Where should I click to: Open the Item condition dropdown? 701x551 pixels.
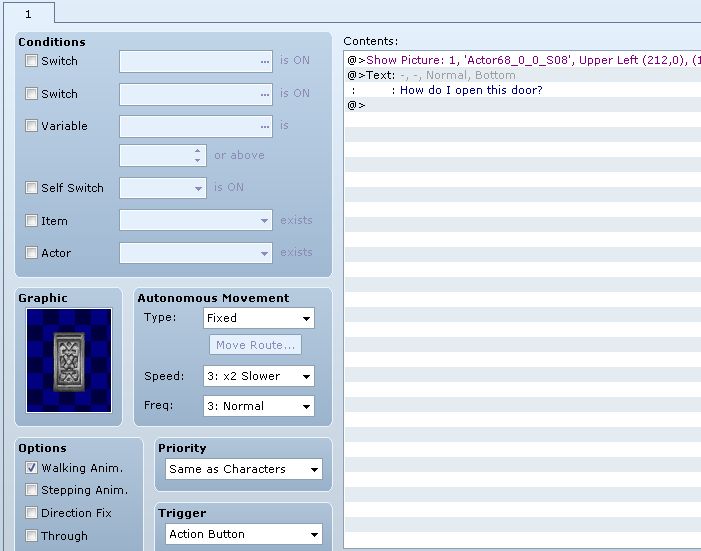(x=196, y=220)
